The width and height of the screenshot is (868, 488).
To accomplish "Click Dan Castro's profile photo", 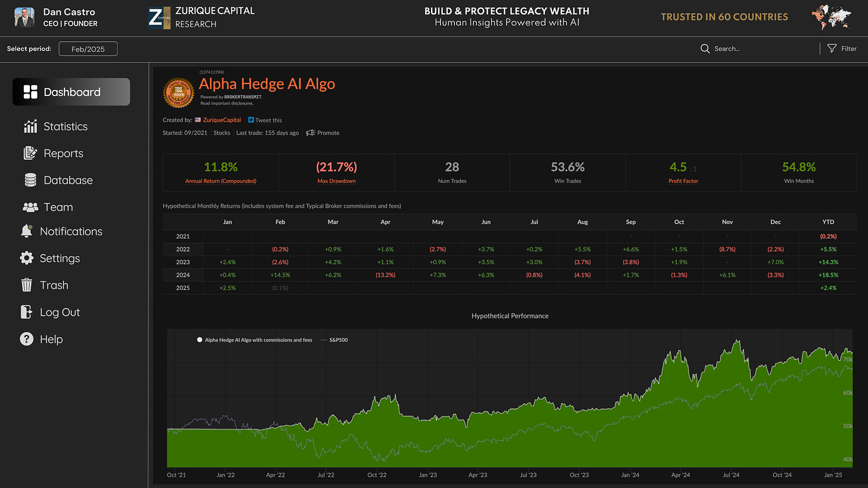I will pos(24,18).
